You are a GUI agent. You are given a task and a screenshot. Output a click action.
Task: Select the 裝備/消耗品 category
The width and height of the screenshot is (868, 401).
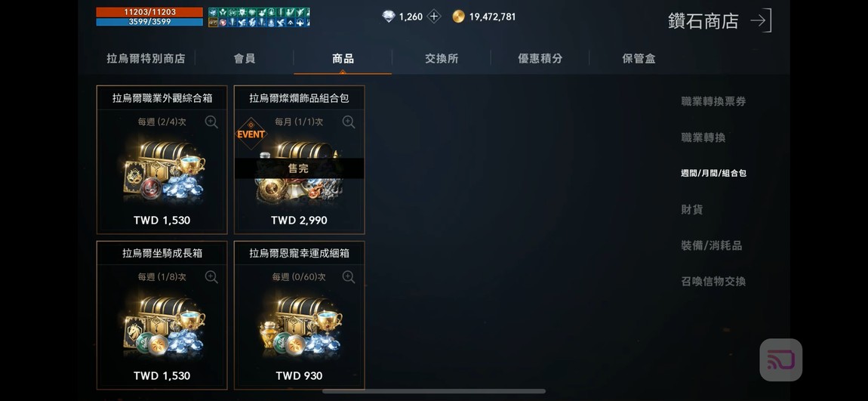point(711,245)
